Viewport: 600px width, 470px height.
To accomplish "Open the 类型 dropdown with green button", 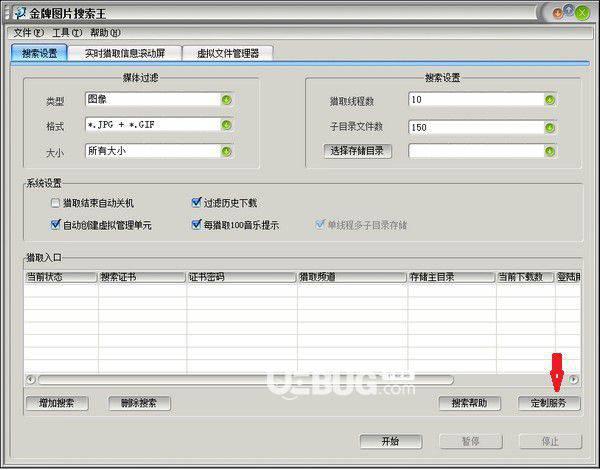I will click(227, 100).
